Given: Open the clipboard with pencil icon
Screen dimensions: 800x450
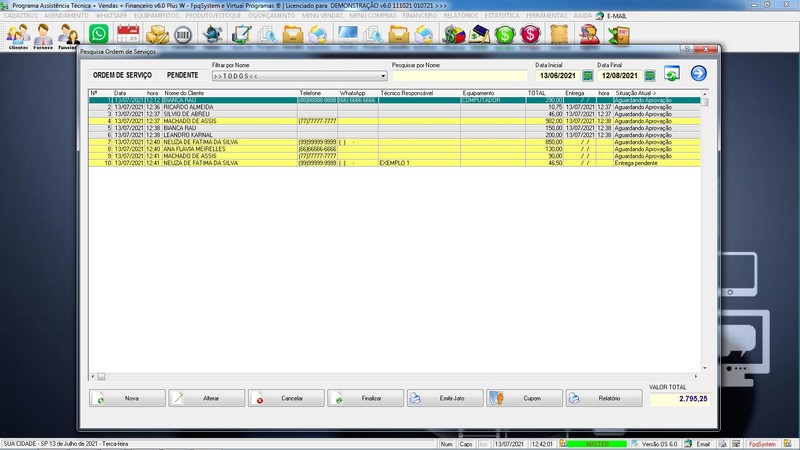Looking at the screenshot, I should [x=241, y=34].
